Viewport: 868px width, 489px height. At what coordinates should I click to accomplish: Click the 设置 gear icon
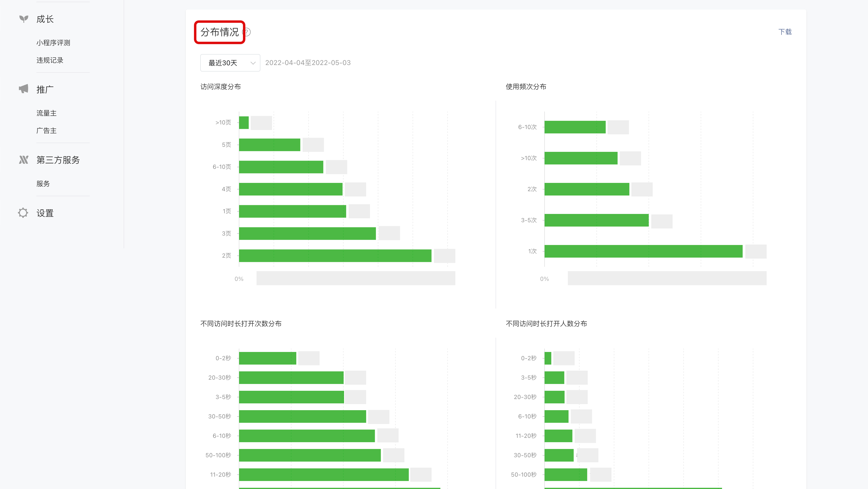click(23, 213)
